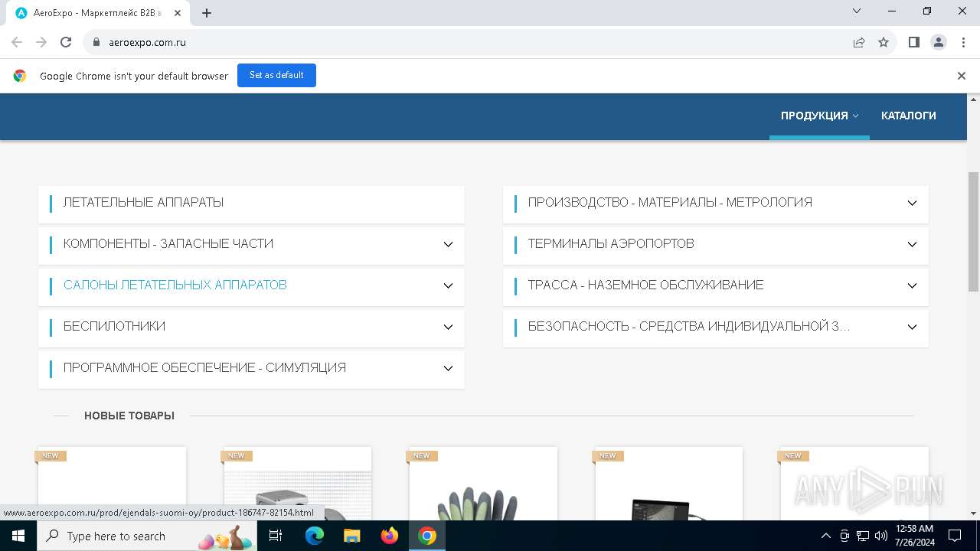The image size is (980, 551).
Task: Close the AeroExpo browser tab
Action: pos(178,12)
